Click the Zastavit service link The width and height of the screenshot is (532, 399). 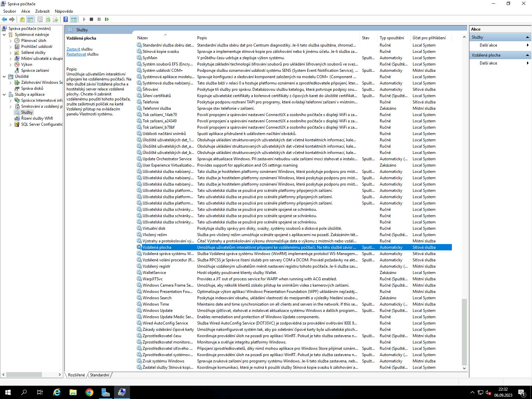pyautogui.click(x=73, y=49)
